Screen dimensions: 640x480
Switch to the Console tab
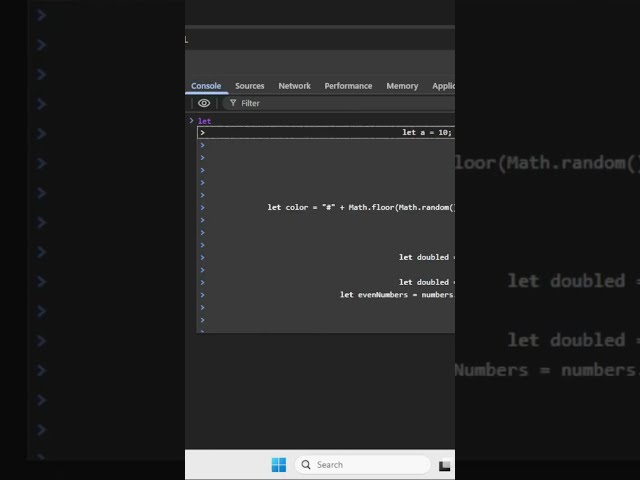(x=206, y=86)
